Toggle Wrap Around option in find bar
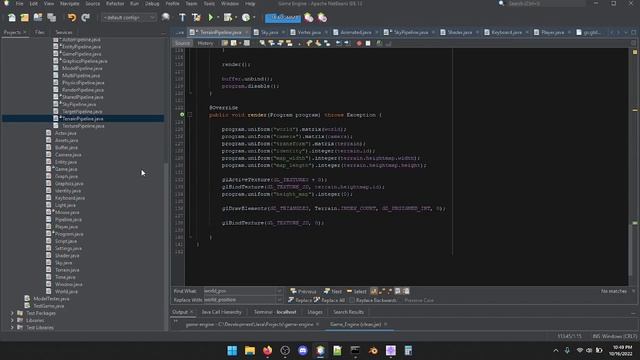640x360 pixels. [x=406, y=291]
